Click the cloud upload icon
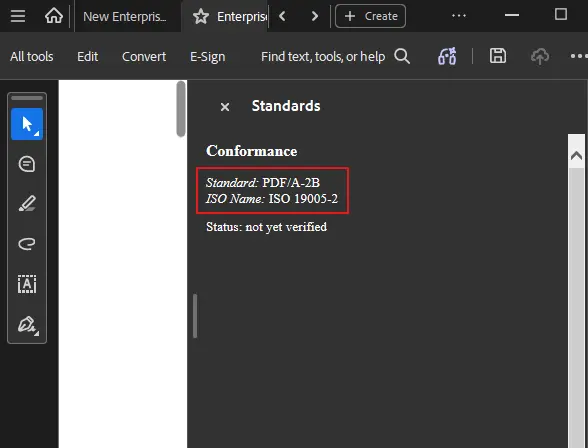Viewport: 588px width, 448px height. (540, 56)
